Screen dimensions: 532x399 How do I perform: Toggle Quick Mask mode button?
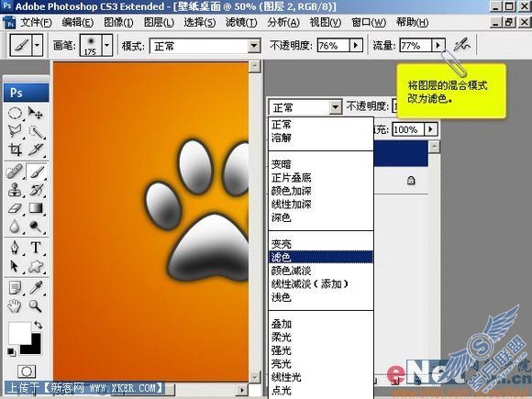27,371
